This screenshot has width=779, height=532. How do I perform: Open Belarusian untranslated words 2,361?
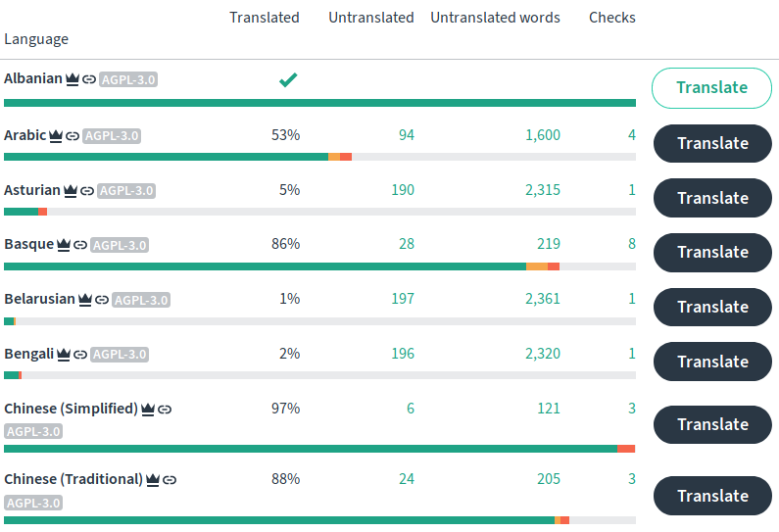click(x=543, y=299)
